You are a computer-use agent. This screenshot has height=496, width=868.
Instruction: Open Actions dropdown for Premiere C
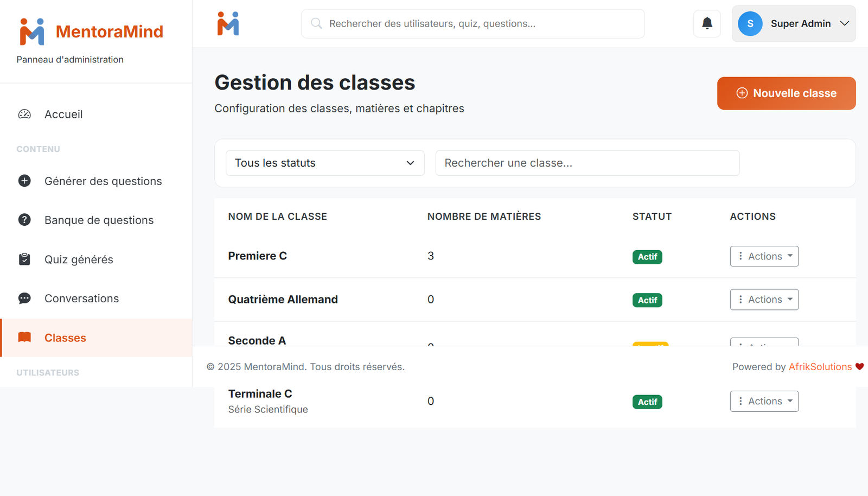click(764, 256)
